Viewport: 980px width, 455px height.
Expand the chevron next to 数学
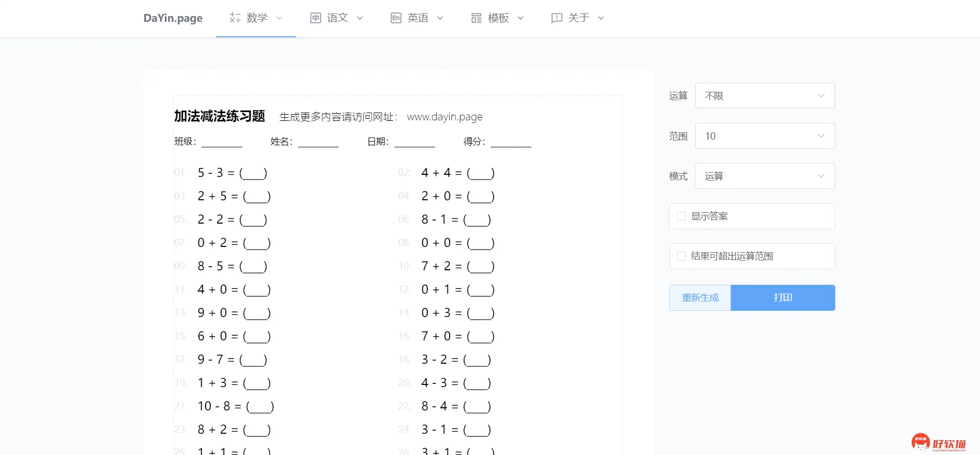[279, 18]
